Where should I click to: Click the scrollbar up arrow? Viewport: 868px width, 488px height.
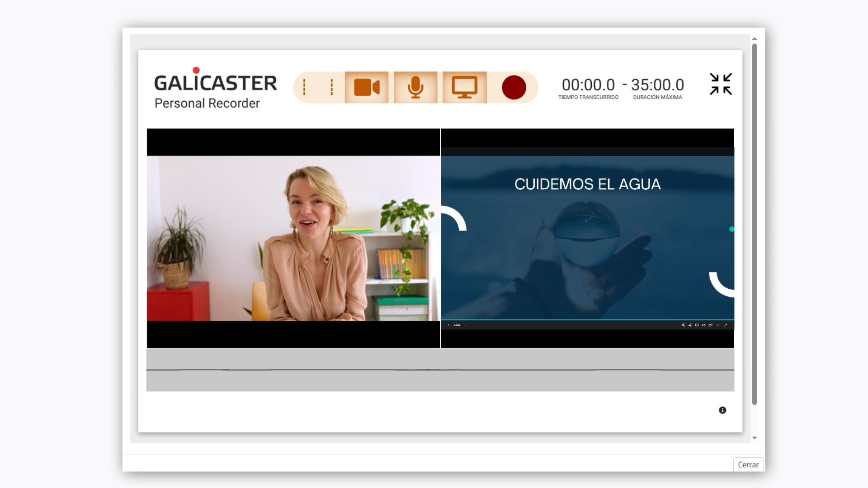(755, 39)
